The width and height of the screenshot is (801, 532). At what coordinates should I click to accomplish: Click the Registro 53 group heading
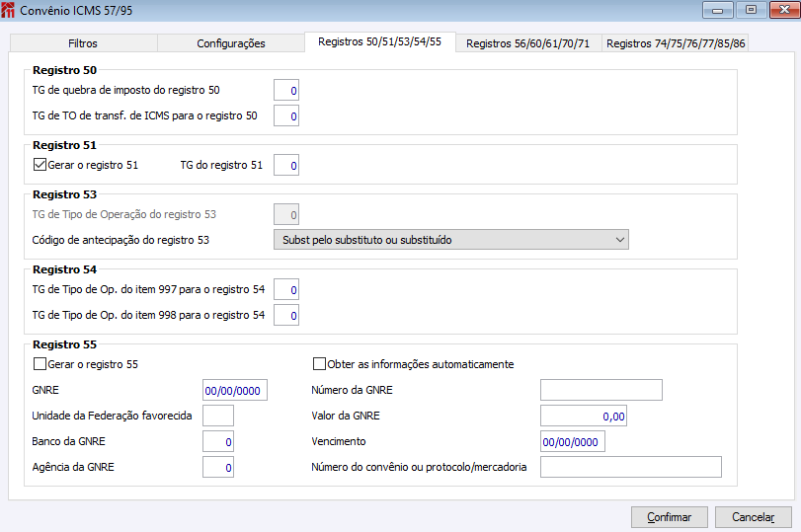[64, 194]
